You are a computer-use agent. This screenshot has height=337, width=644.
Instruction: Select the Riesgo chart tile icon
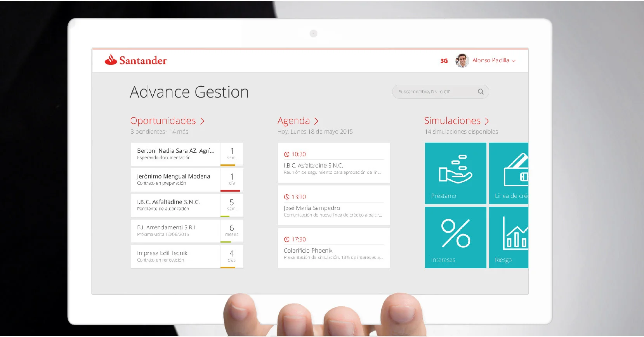pyautogui.click(x=516, y=233)
